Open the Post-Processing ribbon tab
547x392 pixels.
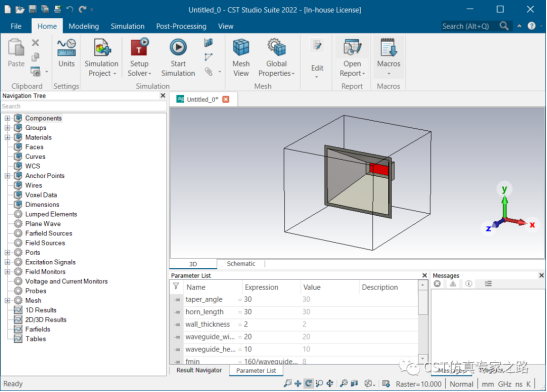181,27
